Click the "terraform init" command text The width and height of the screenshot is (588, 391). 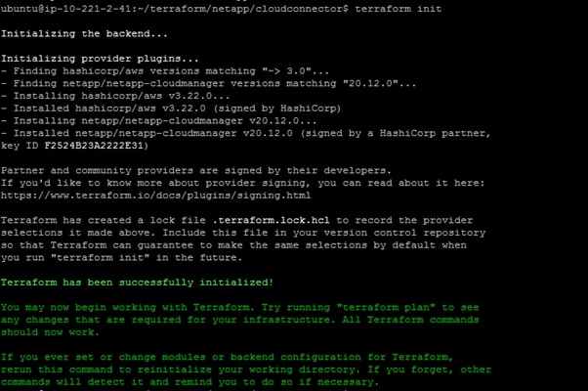pos(399,9)
